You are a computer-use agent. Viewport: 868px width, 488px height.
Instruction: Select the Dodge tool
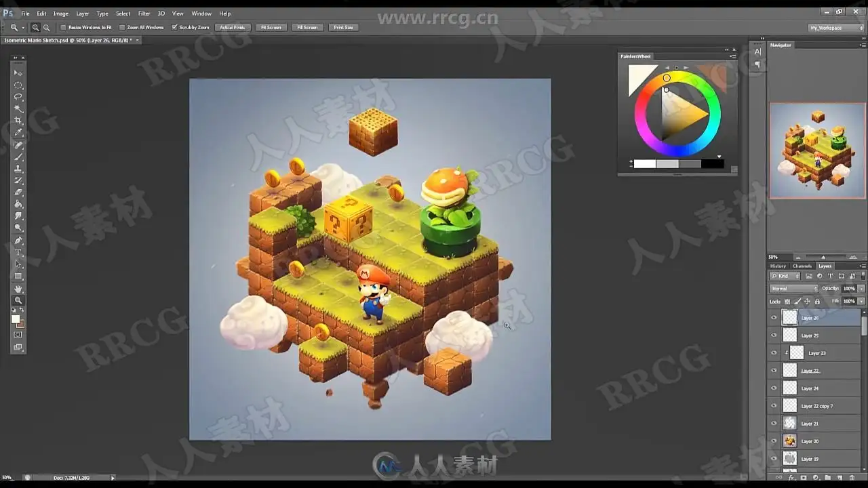pos(18,228)
